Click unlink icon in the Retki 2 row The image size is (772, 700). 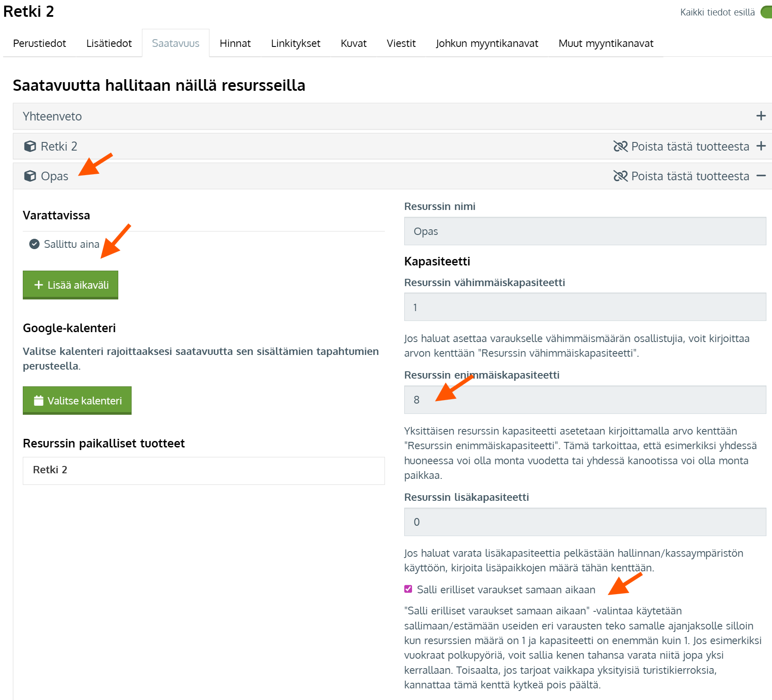[x=620, y=146]
